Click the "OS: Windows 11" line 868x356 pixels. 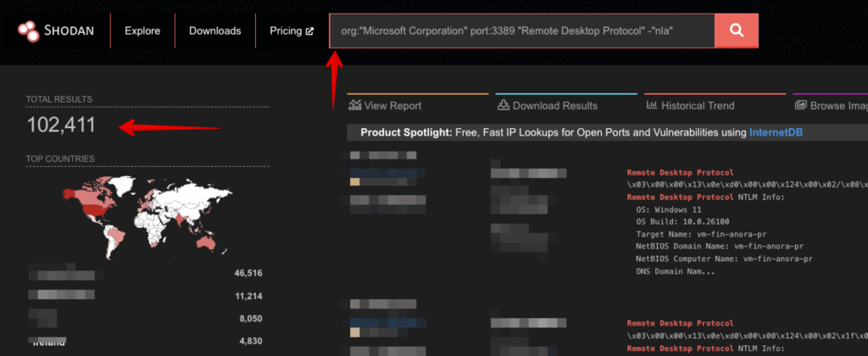(x=669, y=210)
